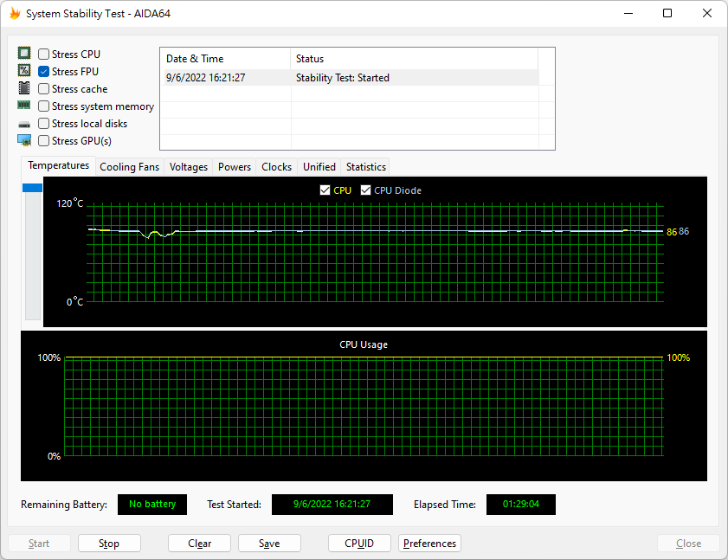
Task: Minimize the AIDA64 window
Action: (628, 13)
